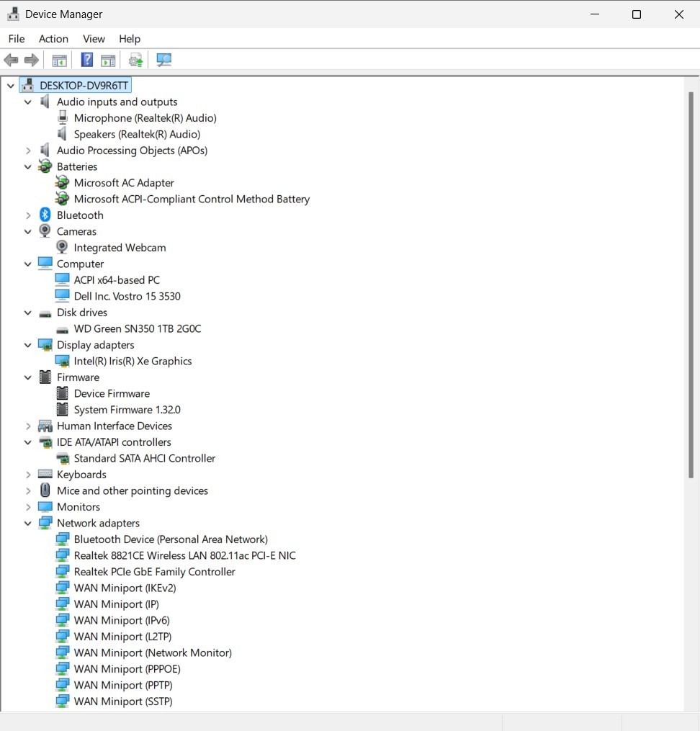Image resolution: width=700 pixels, height=731 pixels.
Task: Open the Help menu
Action: point(130,39)
